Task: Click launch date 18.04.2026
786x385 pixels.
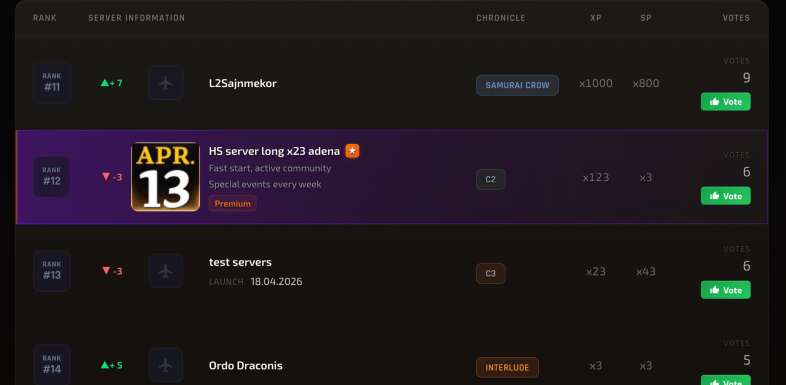Action: 277,282
